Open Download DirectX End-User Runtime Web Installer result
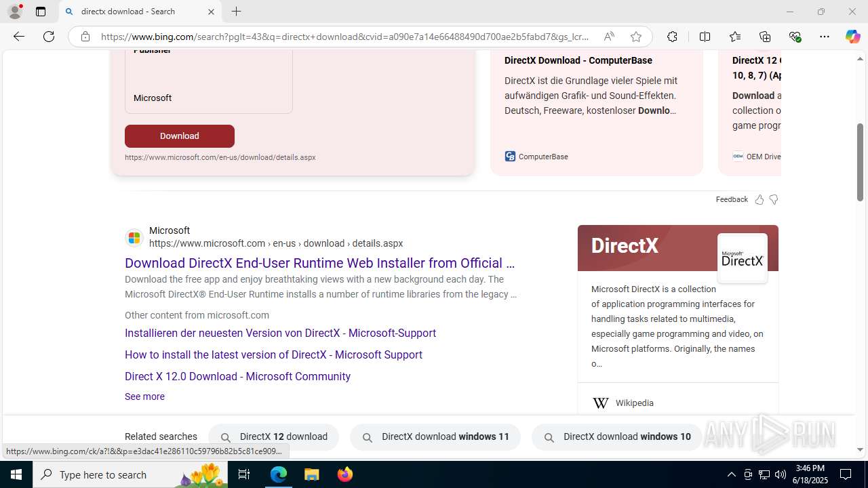 [x=320, y=263]
